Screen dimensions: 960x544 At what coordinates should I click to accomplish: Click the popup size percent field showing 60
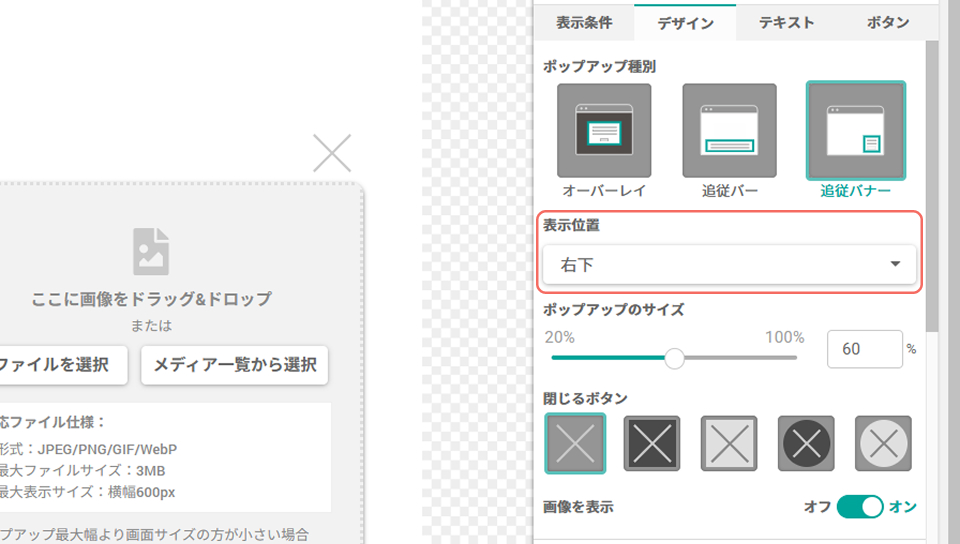[x=864, y=349]
